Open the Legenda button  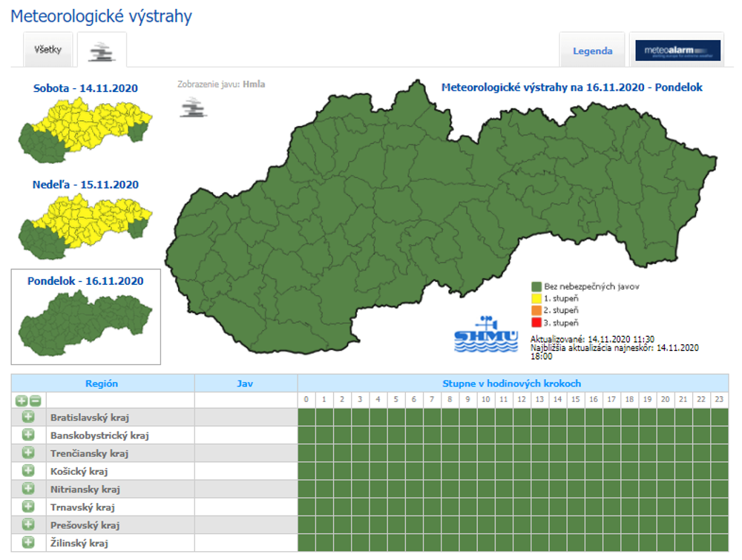[592, 51]
